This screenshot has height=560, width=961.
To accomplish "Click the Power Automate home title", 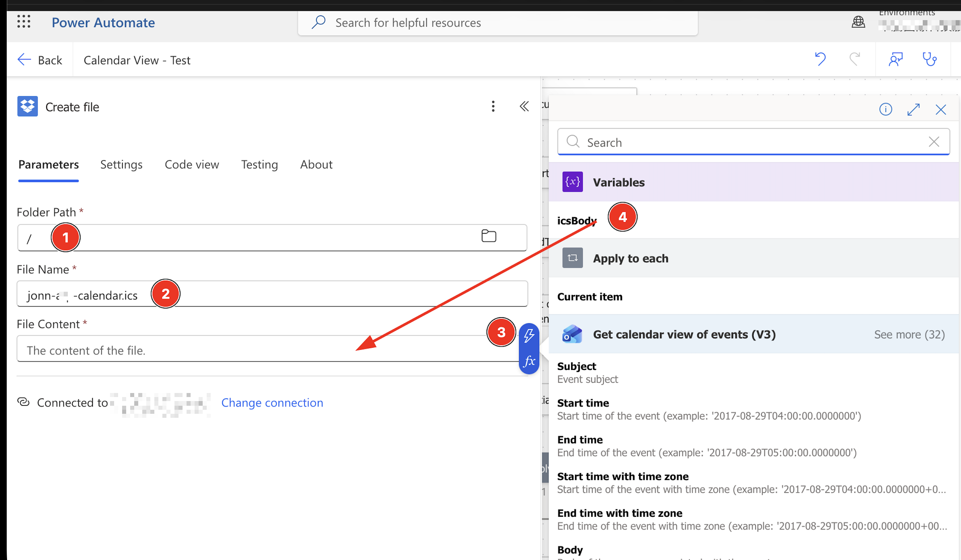I will click(103, 22).
